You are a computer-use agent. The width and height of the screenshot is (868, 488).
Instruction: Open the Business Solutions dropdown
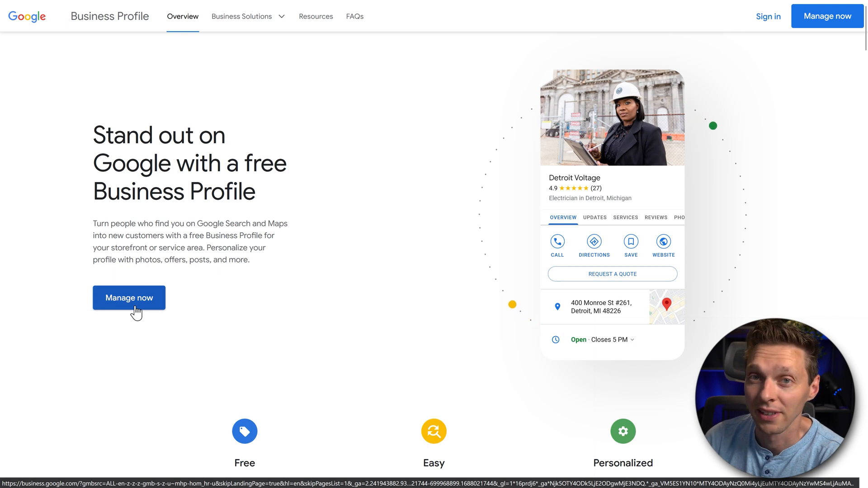coord(248,16)
